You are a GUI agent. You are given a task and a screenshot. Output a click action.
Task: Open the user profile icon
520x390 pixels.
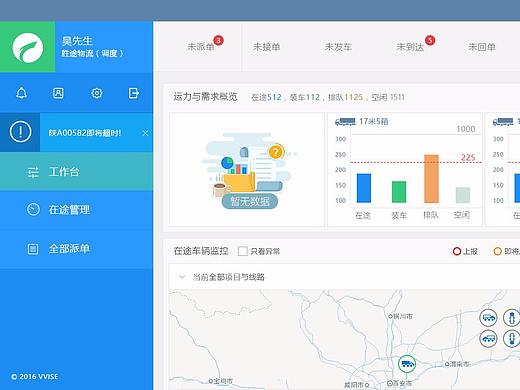58,93
